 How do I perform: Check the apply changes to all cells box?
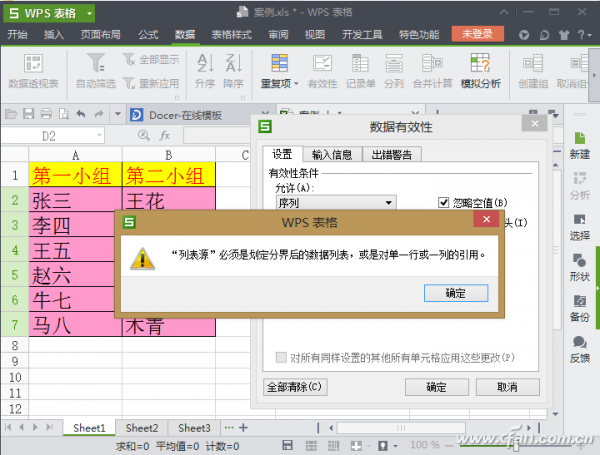[x=281, y=358]
